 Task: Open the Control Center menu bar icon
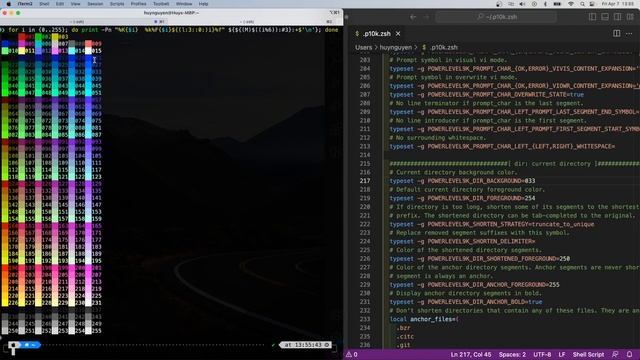click(x=592, y=4)
